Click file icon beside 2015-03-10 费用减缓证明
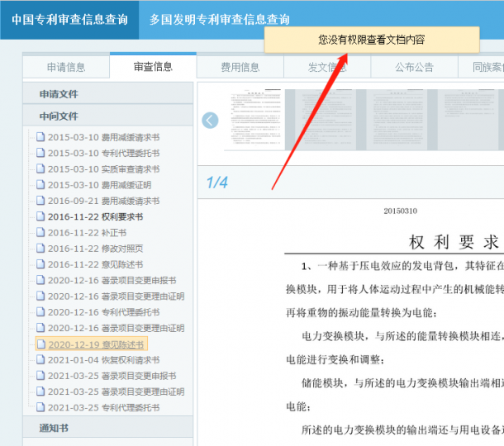 click(40, 184)
